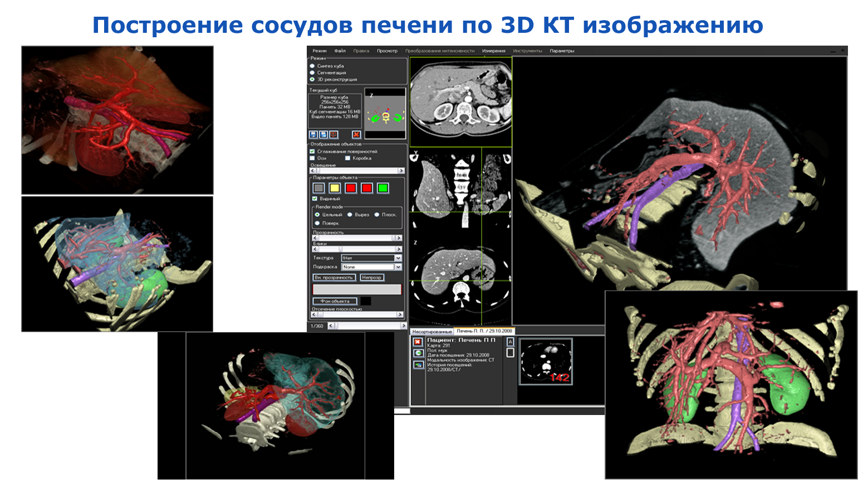Select the second red object color swatch
The width and height of the screenshot is (868, 489).
pos(367,188)
